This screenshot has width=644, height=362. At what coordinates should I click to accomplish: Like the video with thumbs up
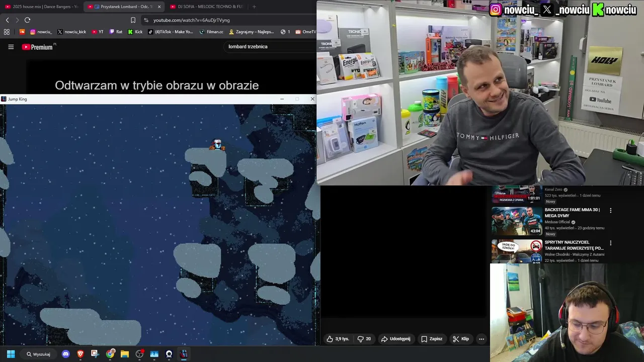click(338, 339)
